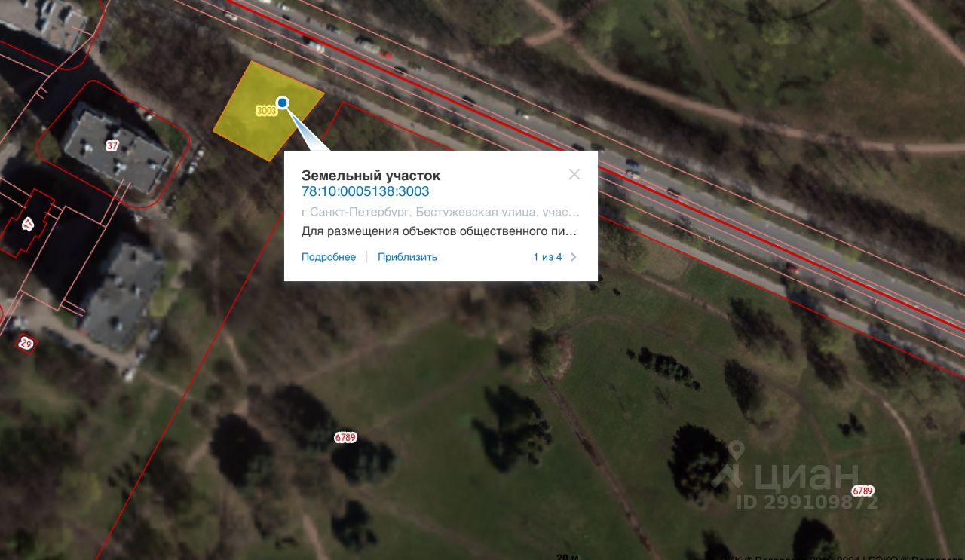Image resolution: width=965 pixels, height=560 pixels.
Task: Click the Приблизить zoom link
Action: pyautogui.click(x=407, y=257)
